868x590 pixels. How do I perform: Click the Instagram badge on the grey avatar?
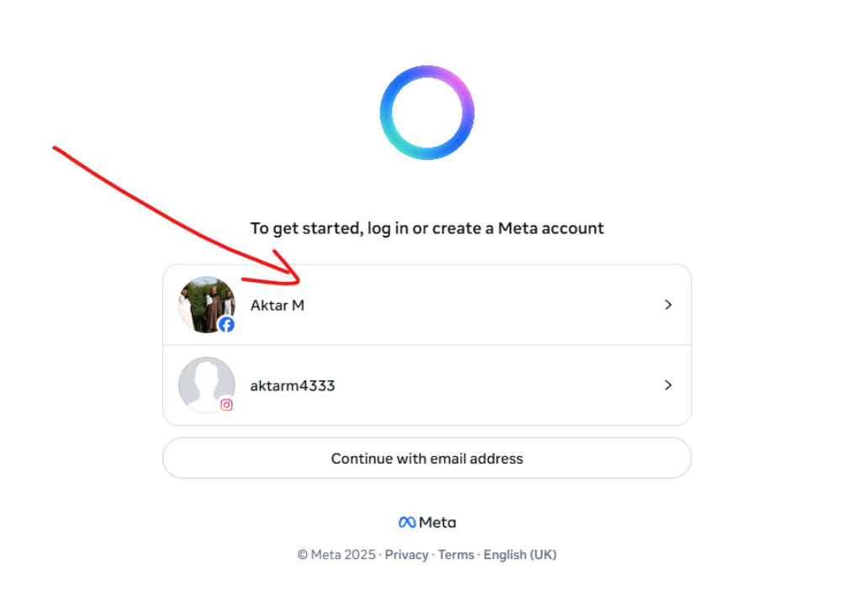click(226, 405)
